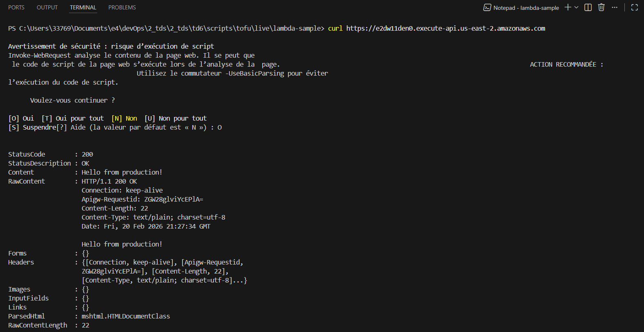Click the curl command text
Image resolution: width=644 pixels, height=332 pixels.
tap(335, 28)
